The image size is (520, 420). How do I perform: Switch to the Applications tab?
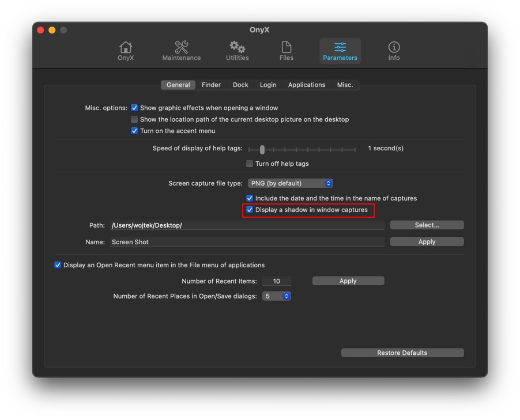(x=307, y=85)
